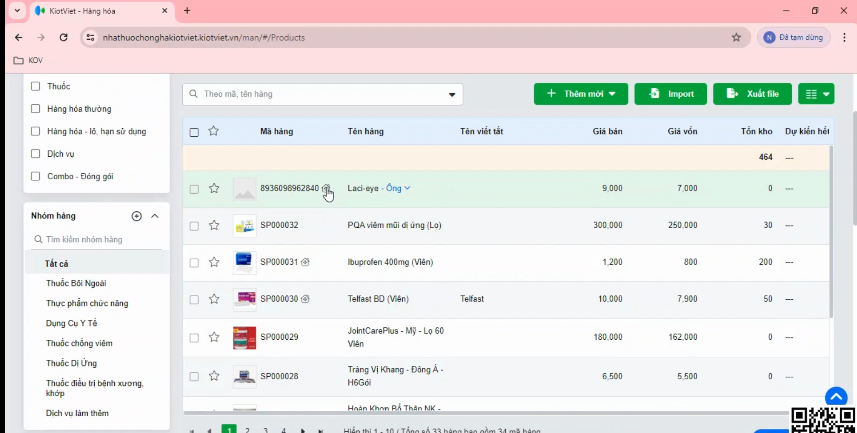857x433 pixels.
Task: Click the blue back-to-top arrow button
Action: (x=836, y=397)
